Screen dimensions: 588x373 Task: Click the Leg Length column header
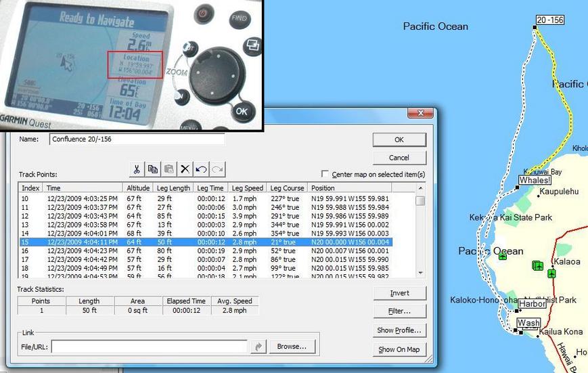click(174, 188)
